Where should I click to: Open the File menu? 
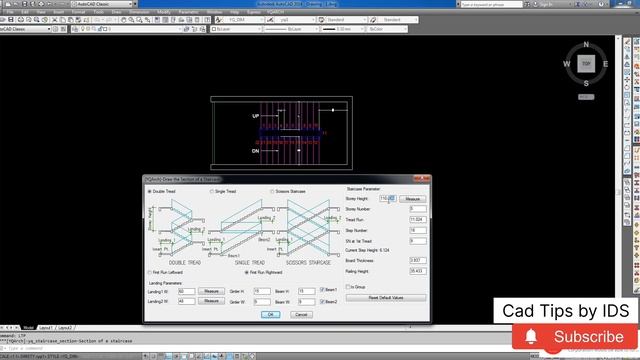pyautogui.click(x=10, y=12)
